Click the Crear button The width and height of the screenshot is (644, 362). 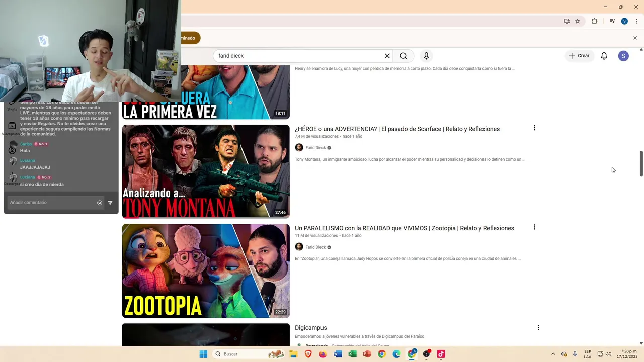(579, 56)
